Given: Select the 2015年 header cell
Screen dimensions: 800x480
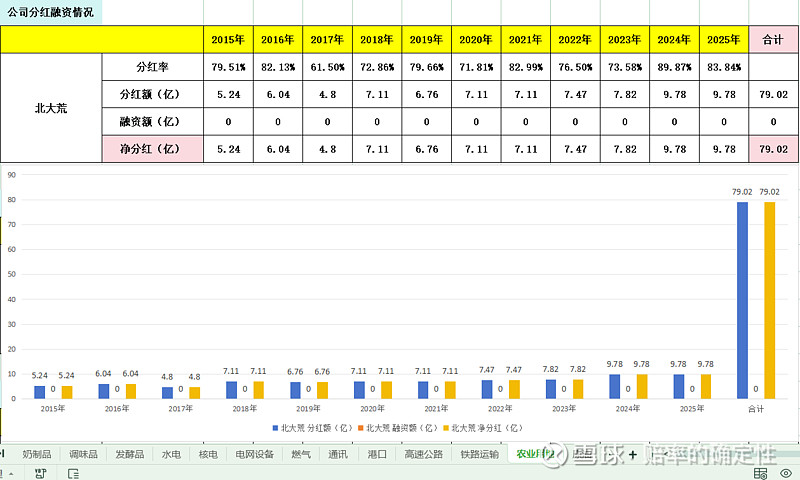Looking at the screenshot, I should tap(228, 39).
